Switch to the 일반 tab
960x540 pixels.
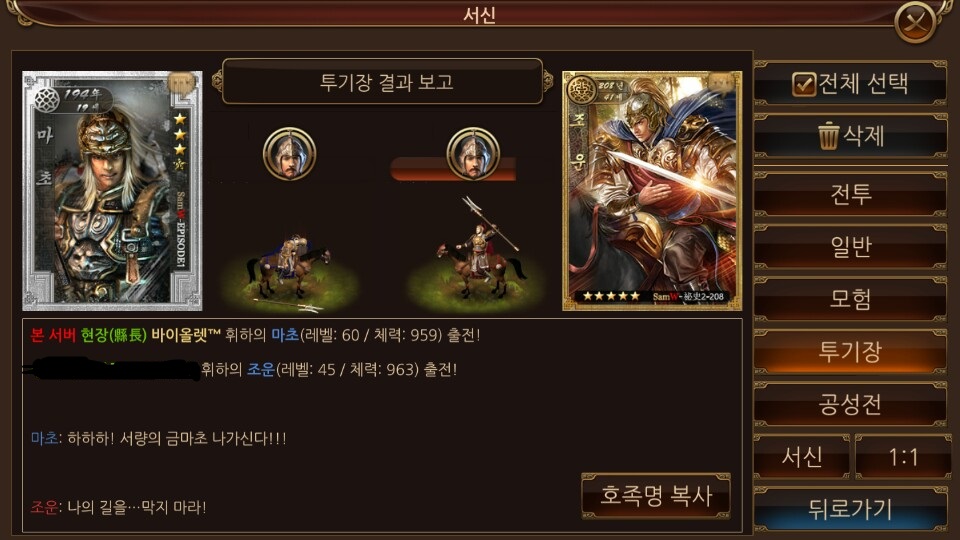coord(850,247)
